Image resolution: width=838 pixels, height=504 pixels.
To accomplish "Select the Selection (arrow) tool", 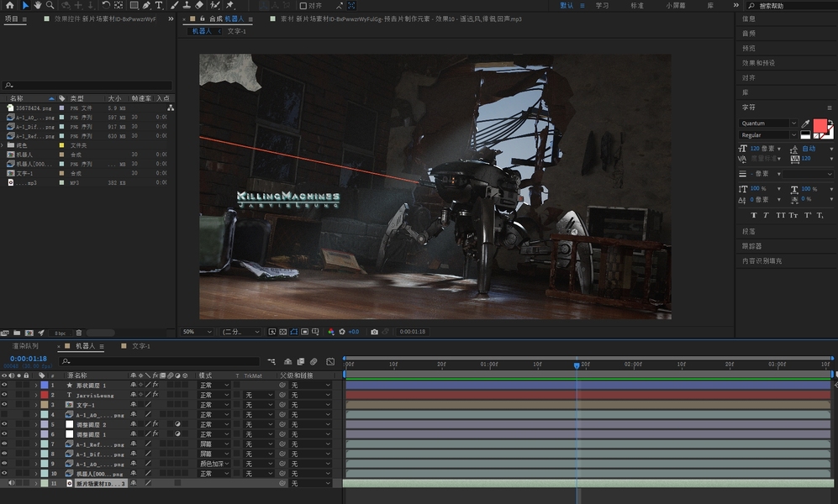I will (25, 5).
